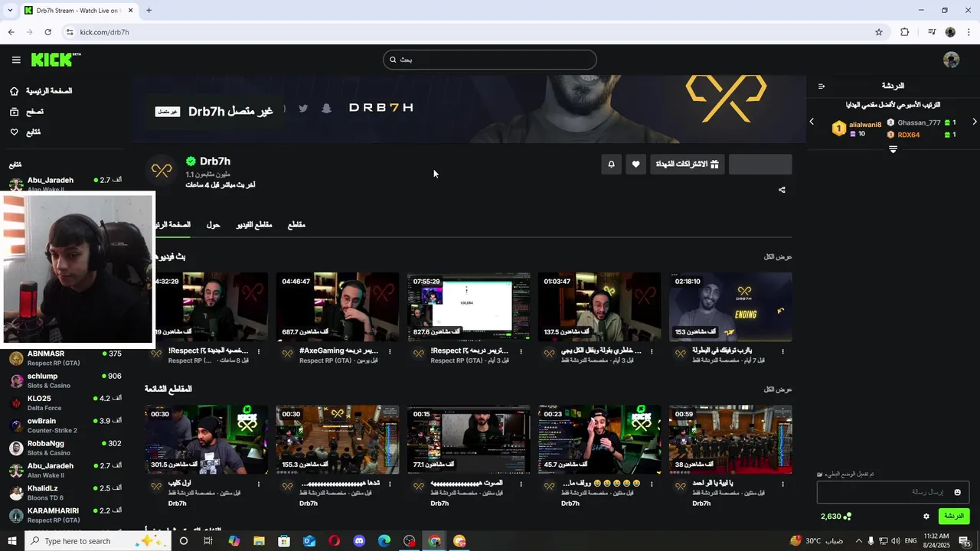
Task: Show previous gifters leaderboard page
Action: pos(812,122)
